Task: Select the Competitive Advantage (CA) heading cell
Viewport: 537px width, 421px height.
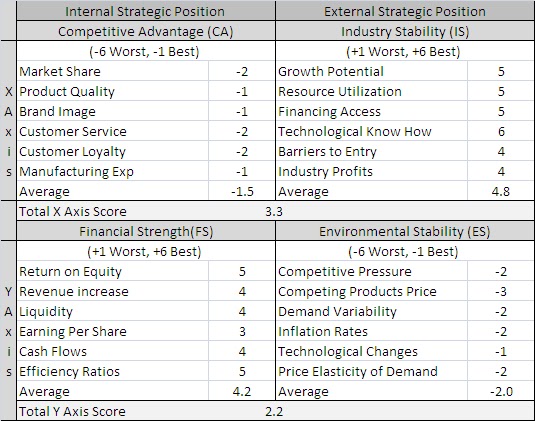Action: [146, 31]
